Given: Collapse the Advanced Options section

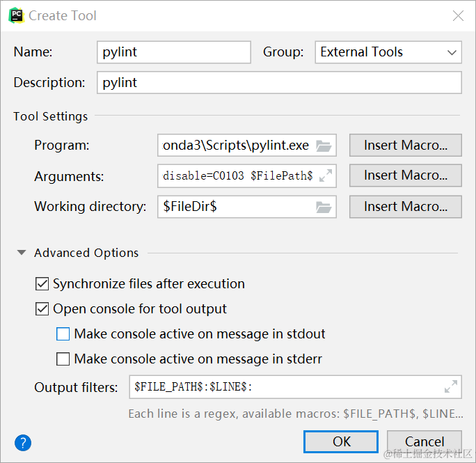Looking at the screenshot, I should pos(22,253).
